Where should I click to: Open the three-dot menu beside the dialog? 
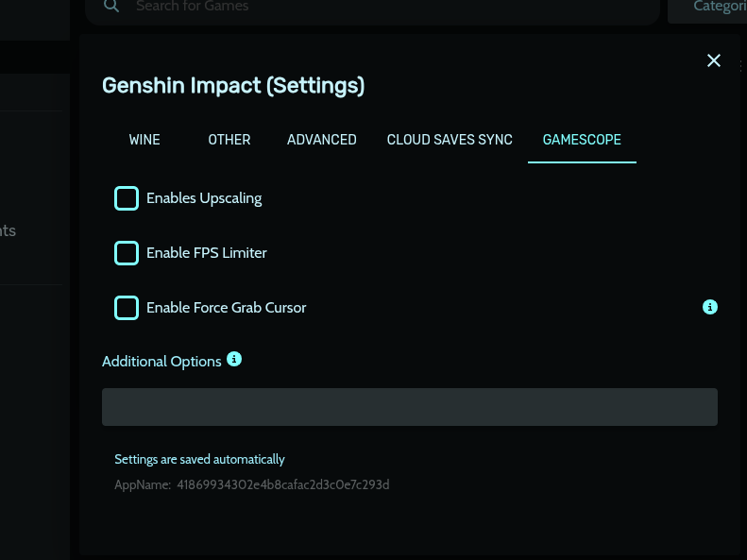741,66
